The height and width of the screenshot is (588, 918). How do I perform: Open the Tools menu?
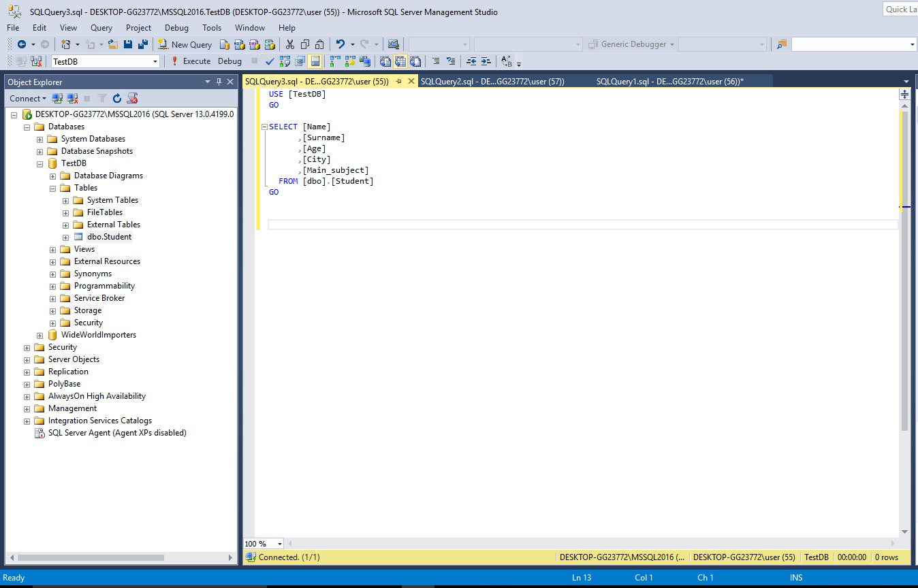point(212,28)
